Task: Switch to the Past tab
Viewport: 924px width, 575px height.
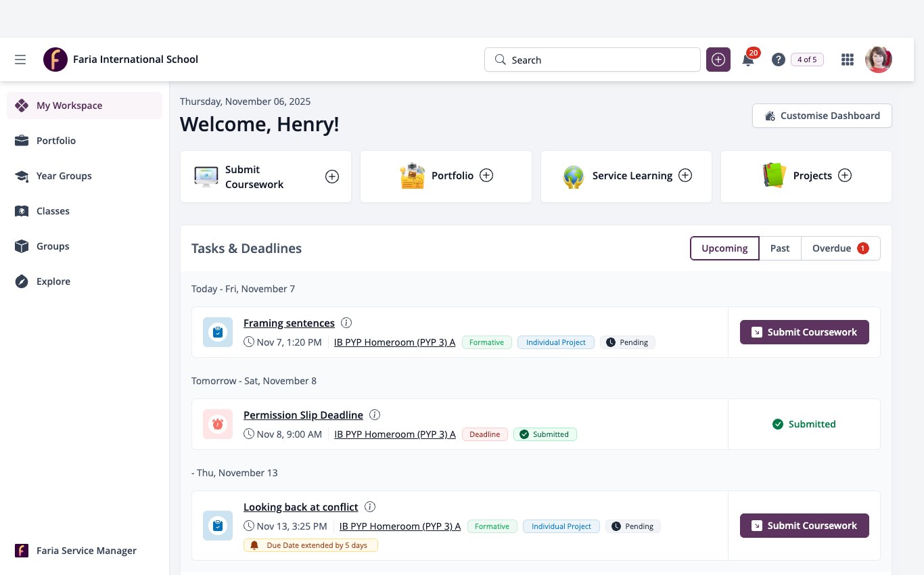Action: coord(780,248)
